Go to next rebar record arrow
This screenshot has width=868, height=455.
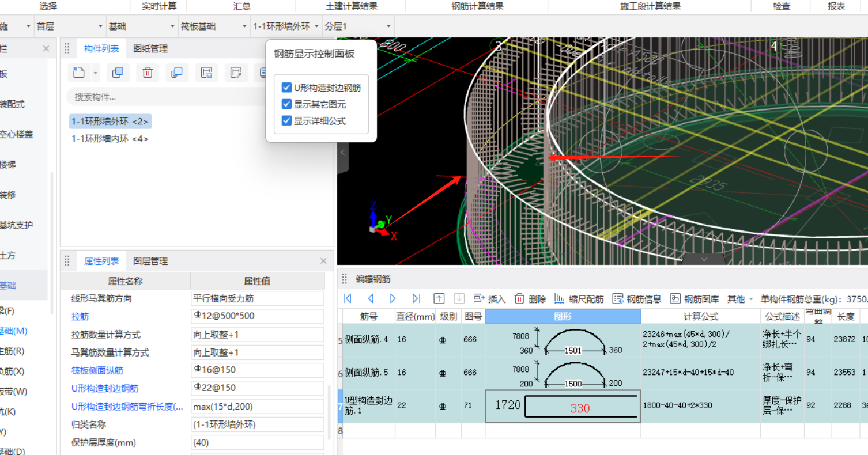(x=393, y=298)
